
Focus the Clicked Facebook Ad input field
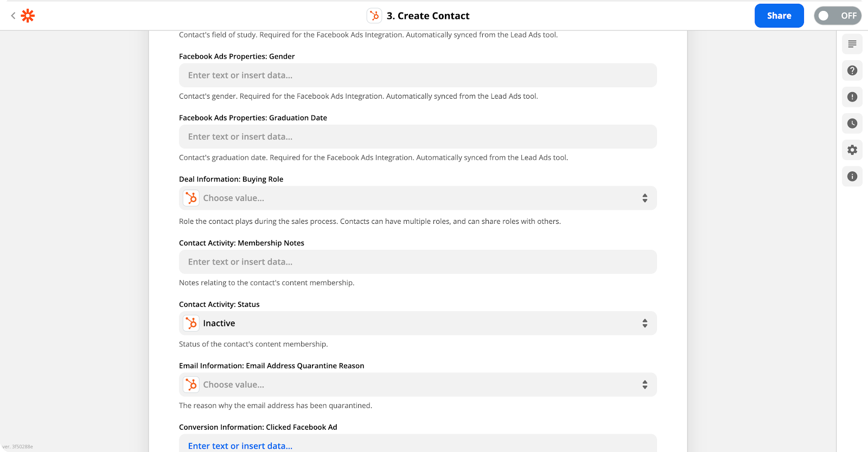tap(418, 444)
